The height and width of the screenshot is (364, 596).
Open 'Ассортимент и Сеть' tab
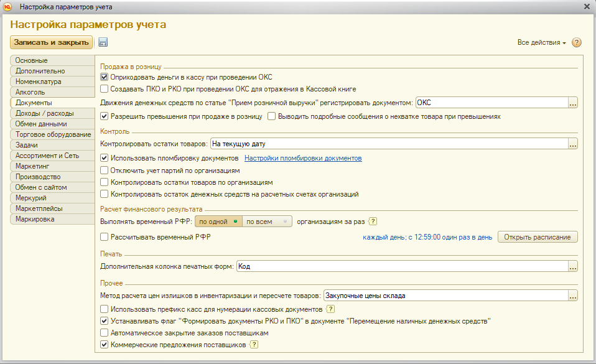click(52, 156)
